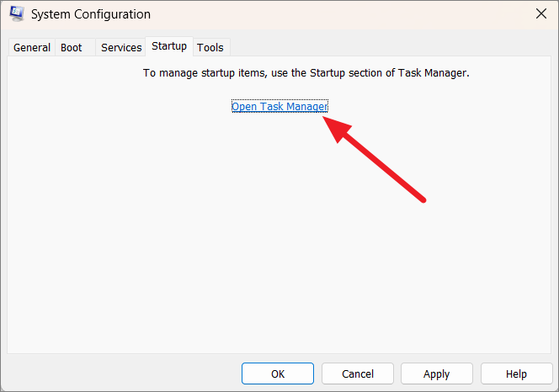559x392 pixels.
Task: Click the 'To manage startup items' instruction text
Action: [306, 73]
